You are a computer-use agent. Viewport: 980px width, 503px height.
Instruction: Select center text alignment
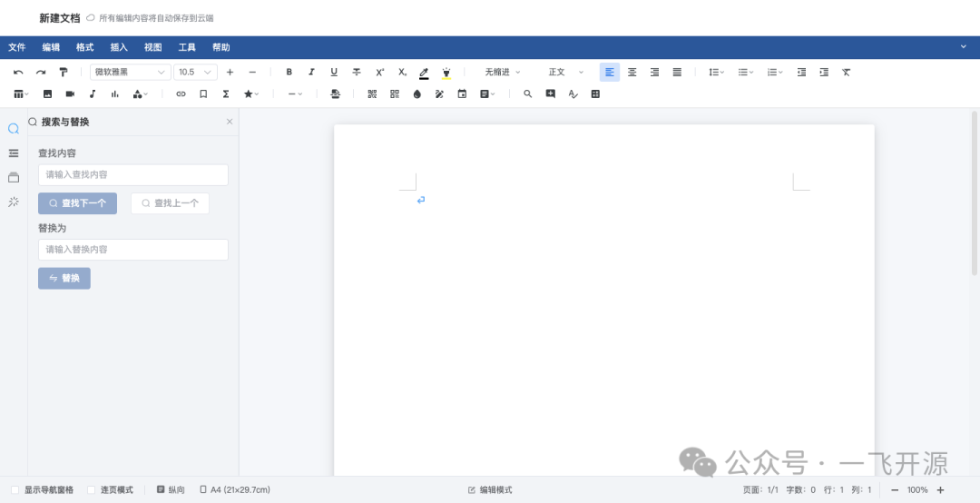[632, 73]
